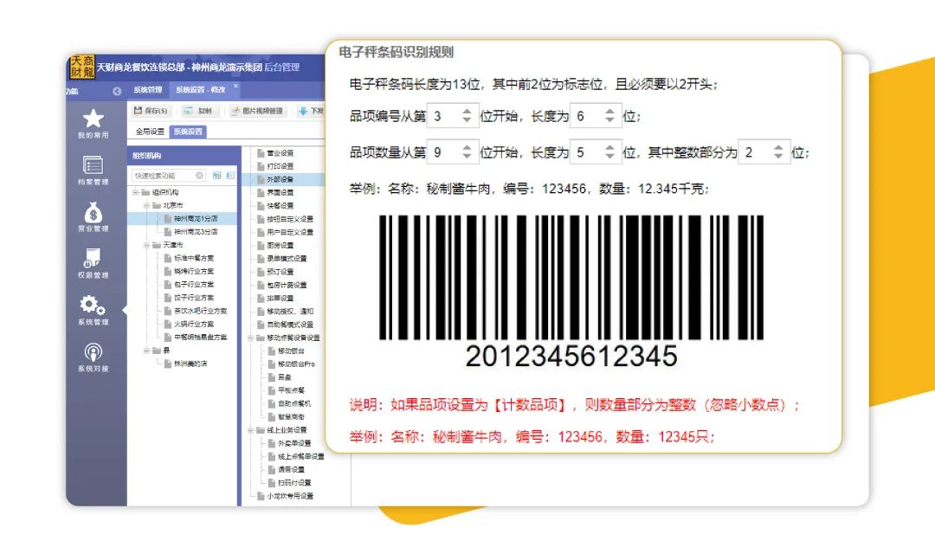Select the 系统设置 sub-tab
This screenshot has width=935, height=560.
point(188,132)
